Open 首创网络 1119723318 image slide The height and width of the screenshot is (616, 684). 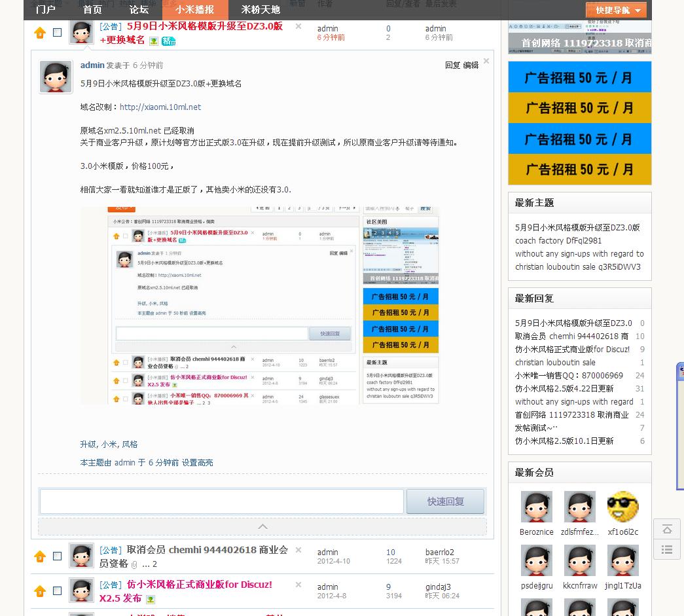[x=579, y=38]
